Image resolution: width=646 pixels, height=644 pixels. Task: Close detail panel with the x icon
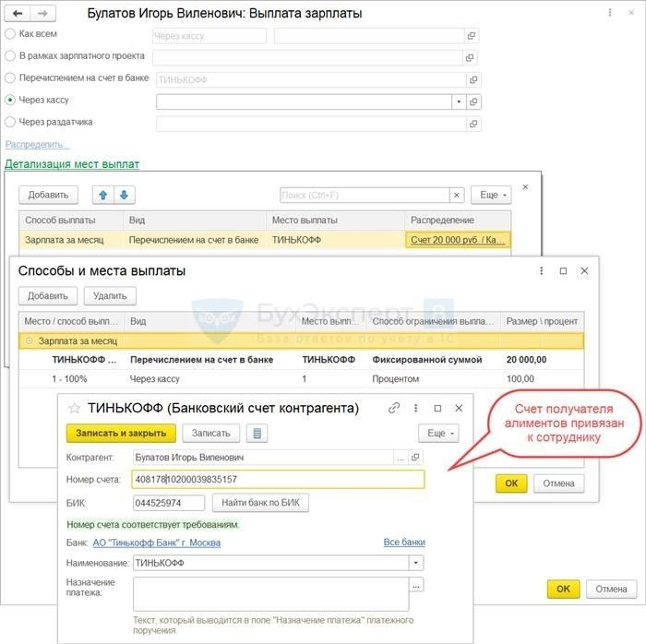click(x=525, y=187)
